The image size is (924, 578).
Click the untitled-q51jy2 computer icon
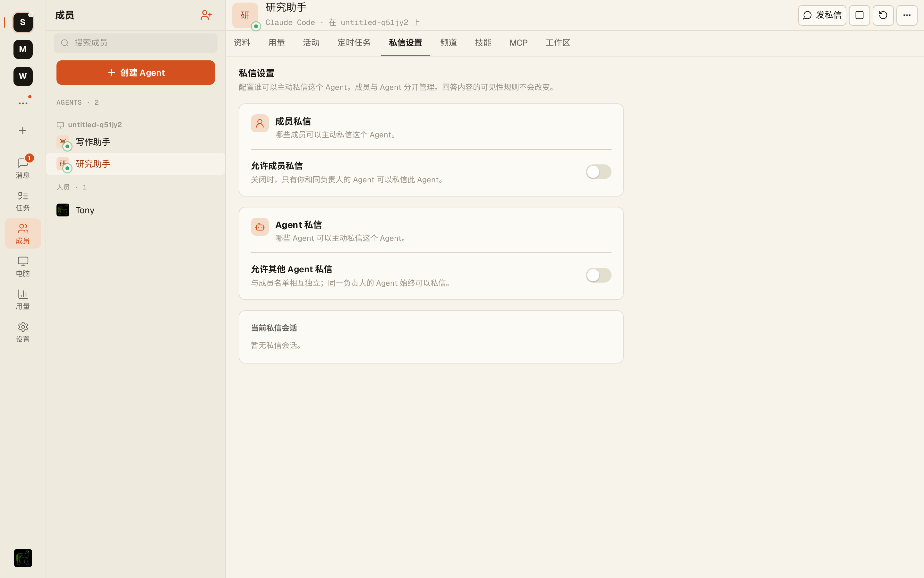pos(60,125)
